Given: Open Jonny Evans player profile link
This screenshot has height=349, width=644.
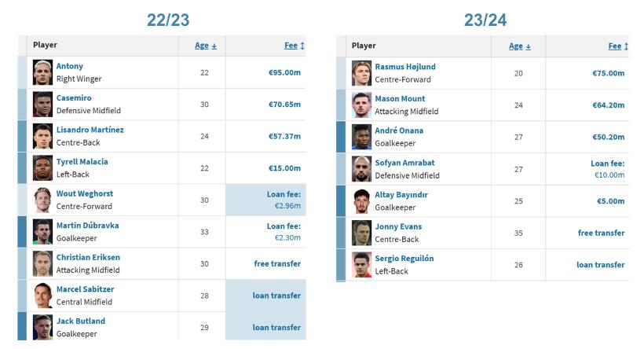Looking at the screenshot, I should pyautogui.click(x=398, y=226).
